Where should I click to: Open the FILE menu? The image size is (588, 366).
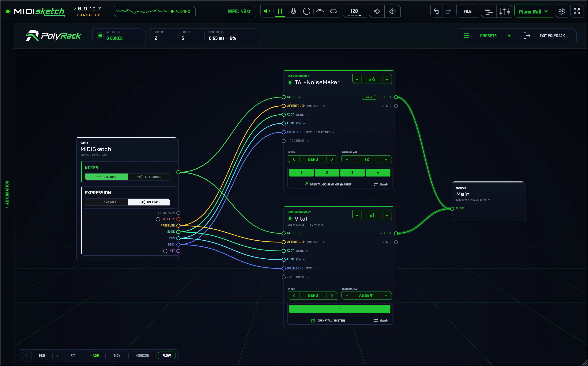pyautogui.click(x=467, y=11)
